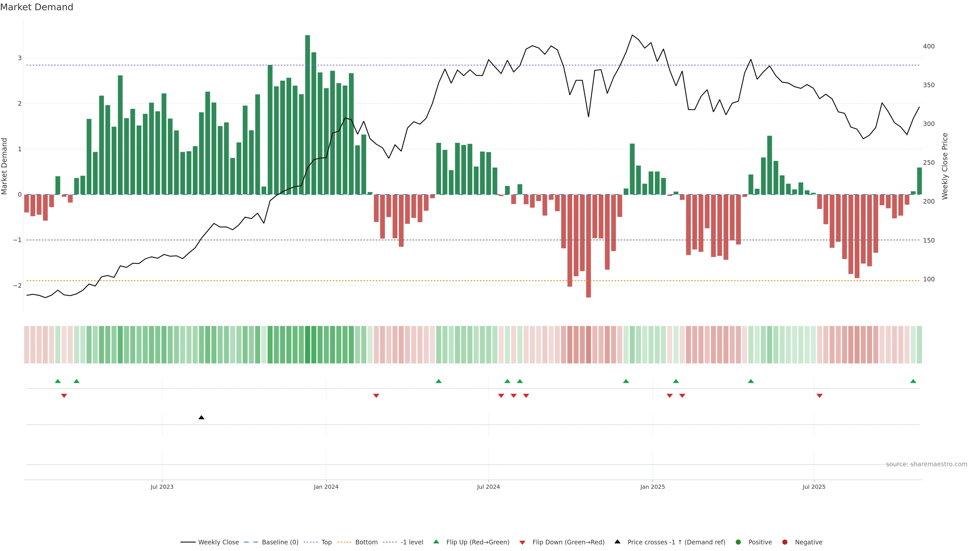This screenshot has height=551, width=980.
Task: Click the Top legend label
Action: click(326, 542)
